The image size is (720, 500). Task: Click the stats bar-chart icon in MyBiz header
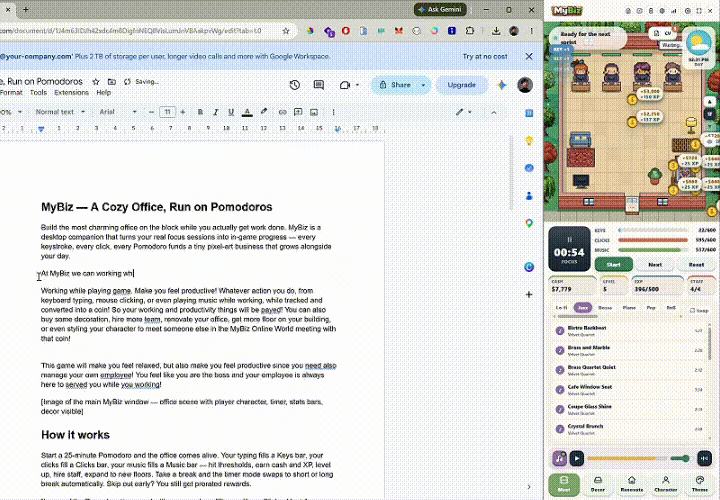pos(674,11)
